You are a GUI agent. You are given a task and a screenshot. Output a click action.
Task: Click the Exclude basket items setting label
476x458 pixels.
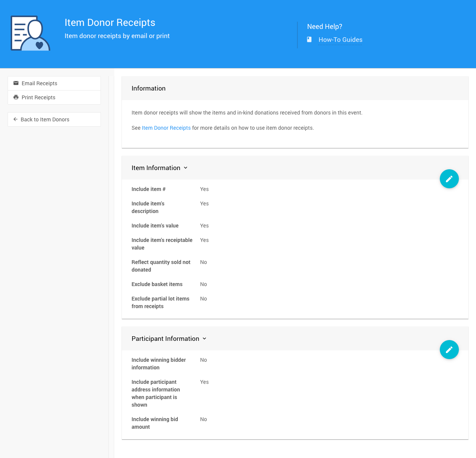coord(157,284)
